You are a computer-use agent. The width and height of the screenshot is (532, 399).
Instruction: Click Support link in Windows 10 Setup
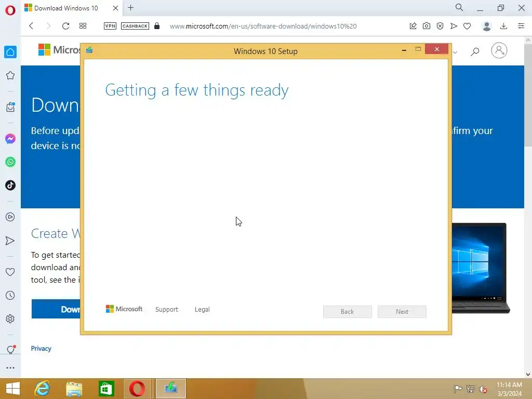(167, 310)
